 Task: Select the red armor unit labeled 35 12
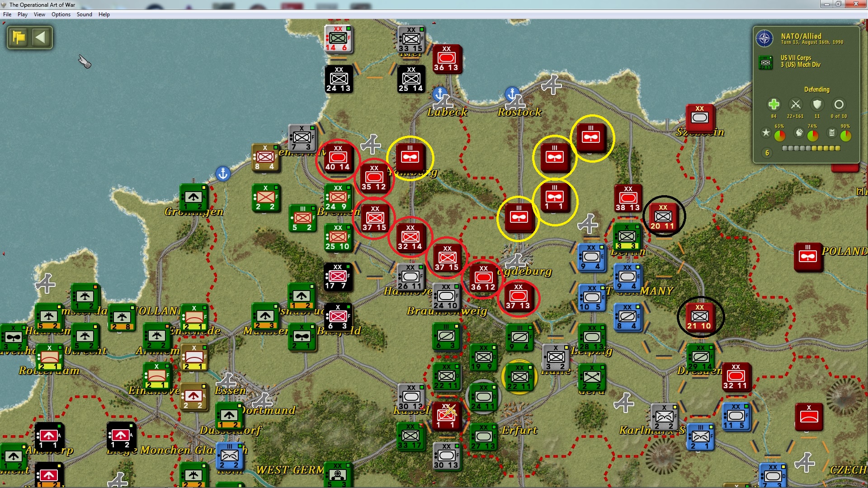(x=374, y=178)
